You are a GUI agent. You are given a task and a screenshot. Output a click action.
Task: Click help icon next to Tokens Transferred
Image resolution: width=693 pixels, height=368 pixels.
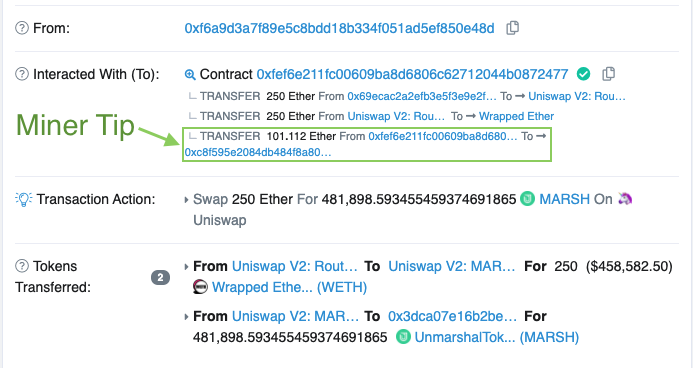[22, 266]
